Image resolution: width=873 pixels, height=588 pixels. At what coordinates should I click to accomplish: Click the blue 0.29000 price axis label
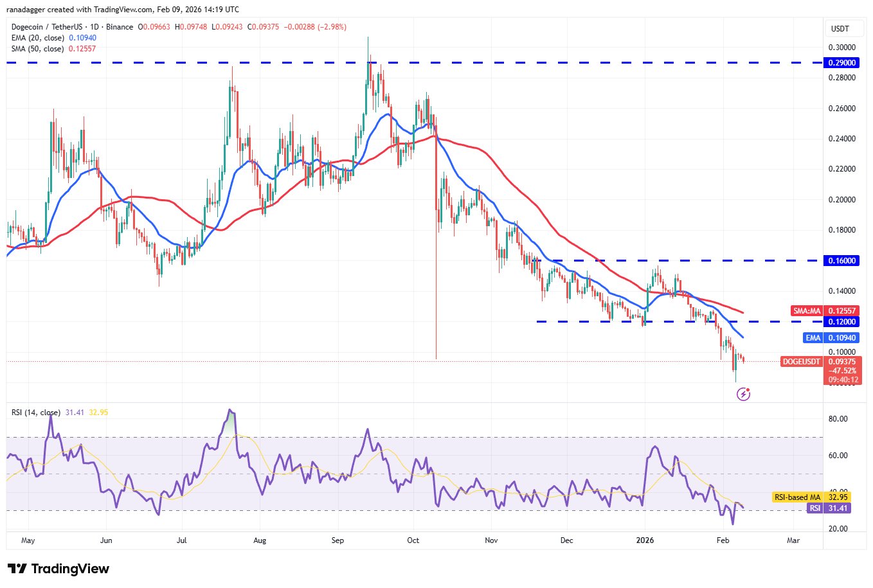[842, 63]
